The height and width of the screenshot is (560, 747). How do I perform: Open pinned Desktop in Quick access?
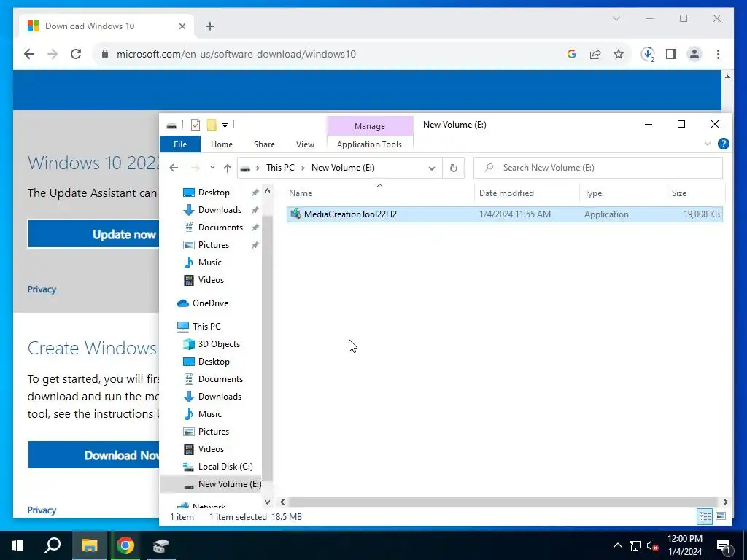tap(214, 192)
